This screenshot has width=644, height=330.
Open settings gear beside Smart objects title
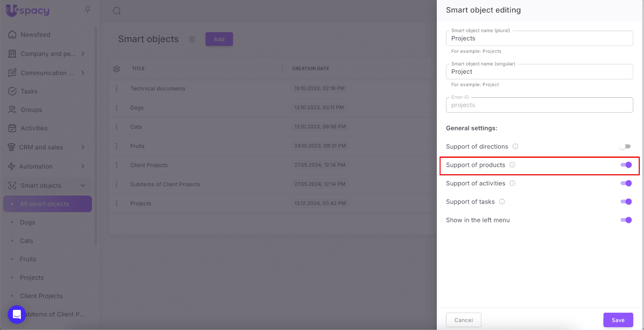click(x=192, y=39)
